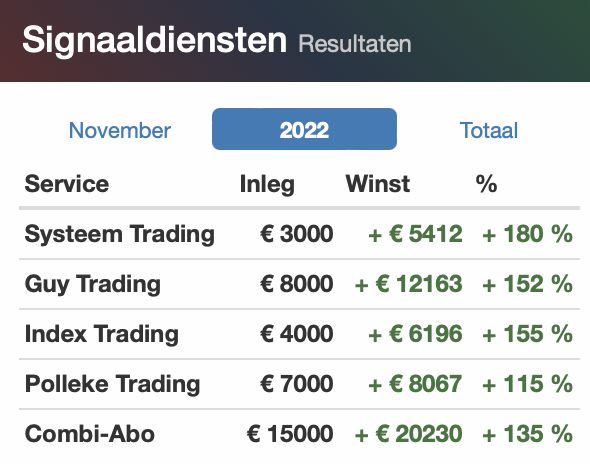Switch to the November tab
590x464 pixels.
(120, 131)
